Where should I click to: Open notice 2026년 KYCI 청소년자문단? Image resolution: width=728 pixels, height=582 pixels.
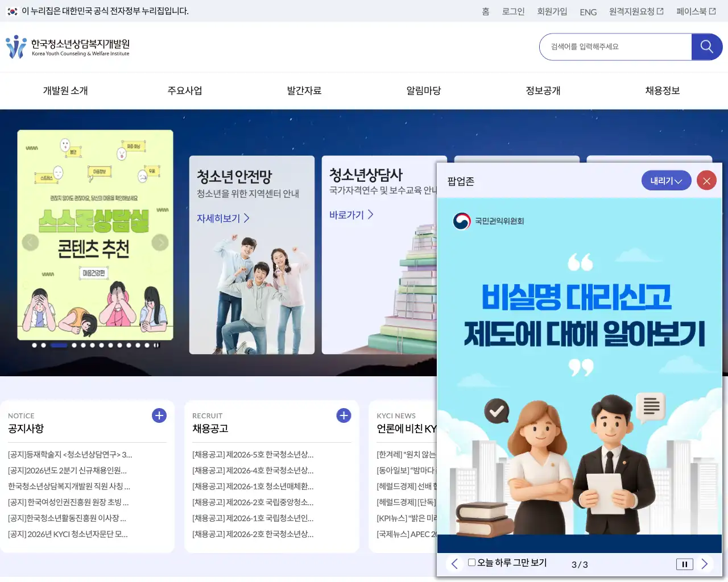point(68,534)
